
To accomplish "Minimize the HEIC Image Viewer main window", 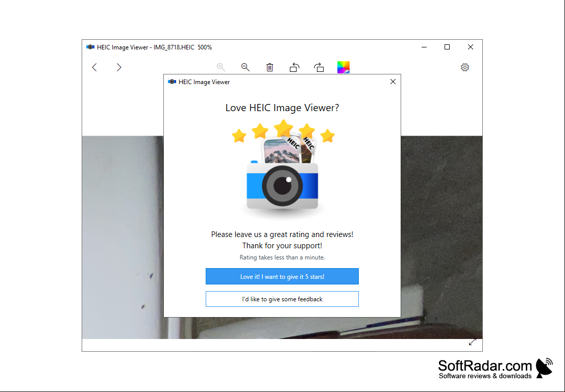I will pyautogui.click(x=424, y=47).
